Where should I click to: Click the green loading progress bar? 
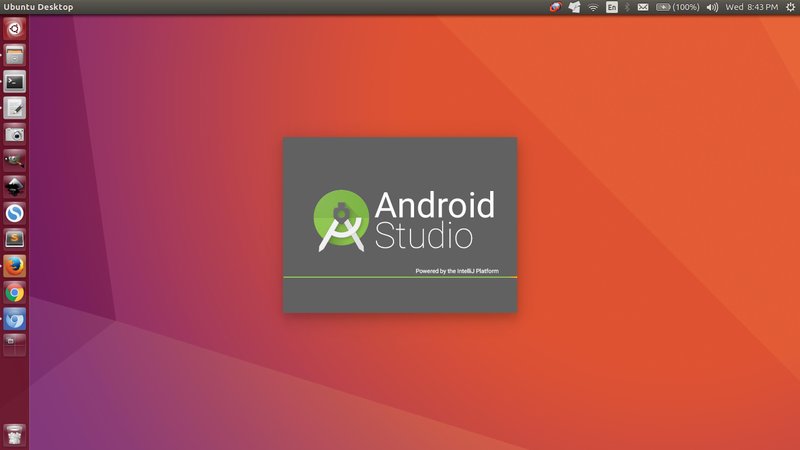[x=400, y=277]
